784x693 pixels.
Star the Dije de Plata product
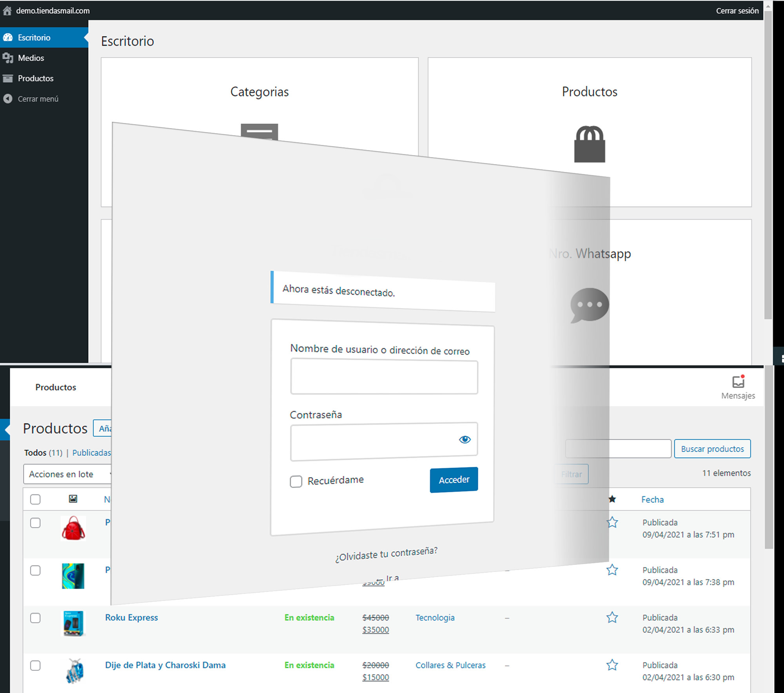coord(612,665)
